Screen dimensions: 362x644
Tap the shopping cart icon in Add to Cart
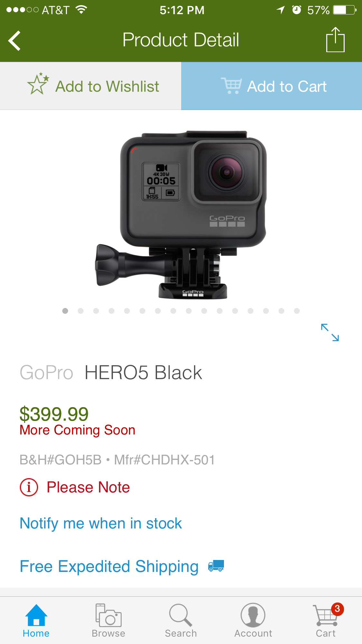click(x=231, y=86)
